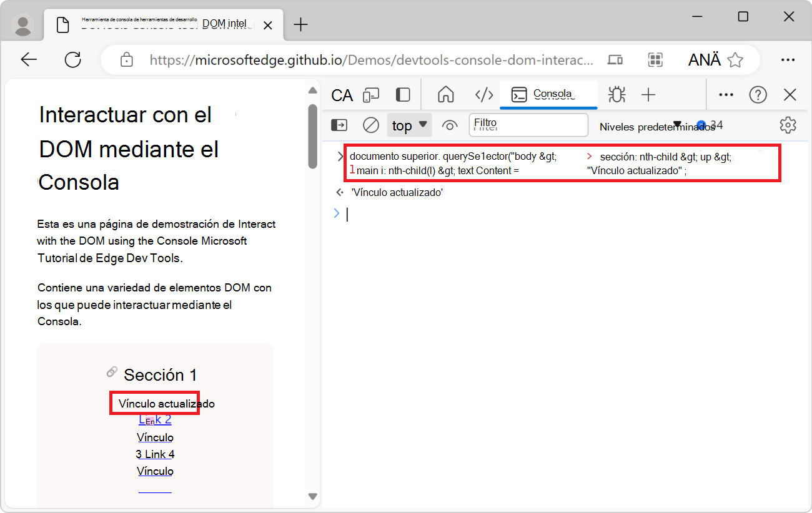Select the Inspect element tool
Viewport: 812px width, 513px height.
342,95
